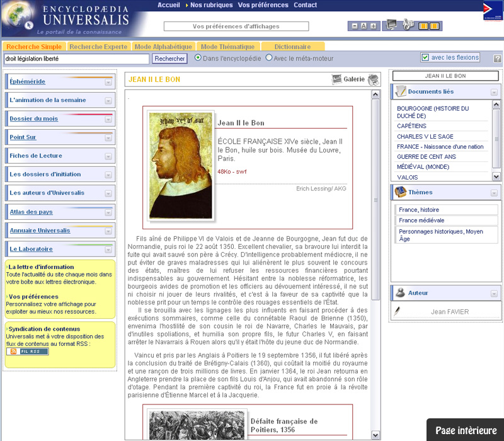Open Syndication de contenus link
The image size is (504, 441).
tap(44, 329)
